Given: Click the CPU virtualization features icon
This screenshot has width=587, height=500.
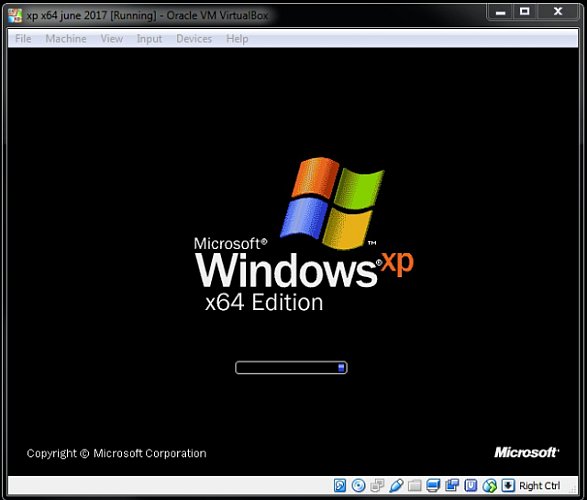Looking at the screenshot, I should coord(471,485).
